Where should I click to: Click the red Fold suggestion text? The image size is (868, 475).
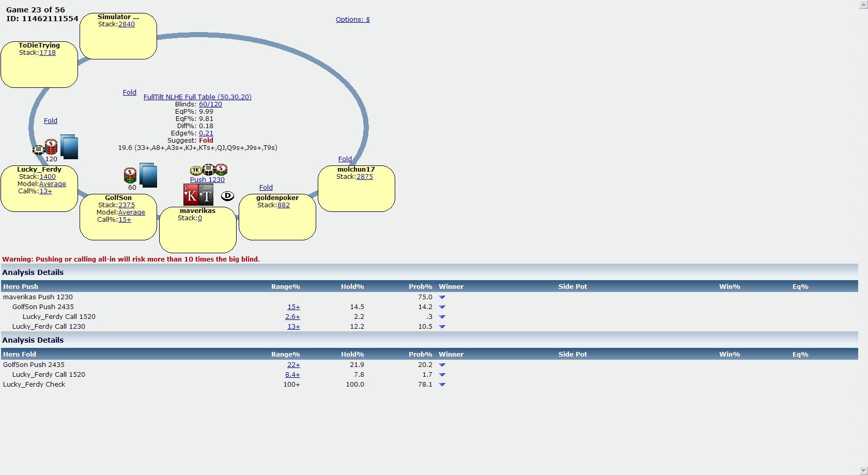coord(206,140)
